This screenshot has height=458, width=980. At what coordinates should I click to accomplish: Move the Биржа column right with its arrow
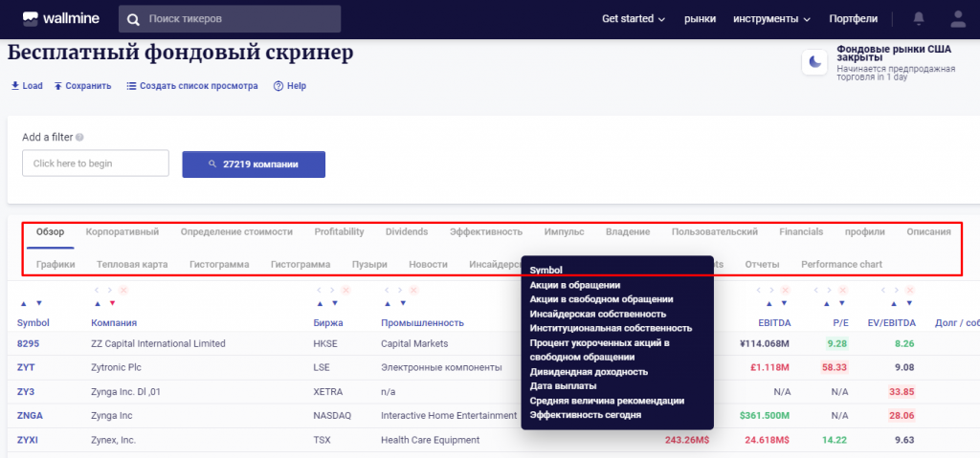[x=331, y=290]
